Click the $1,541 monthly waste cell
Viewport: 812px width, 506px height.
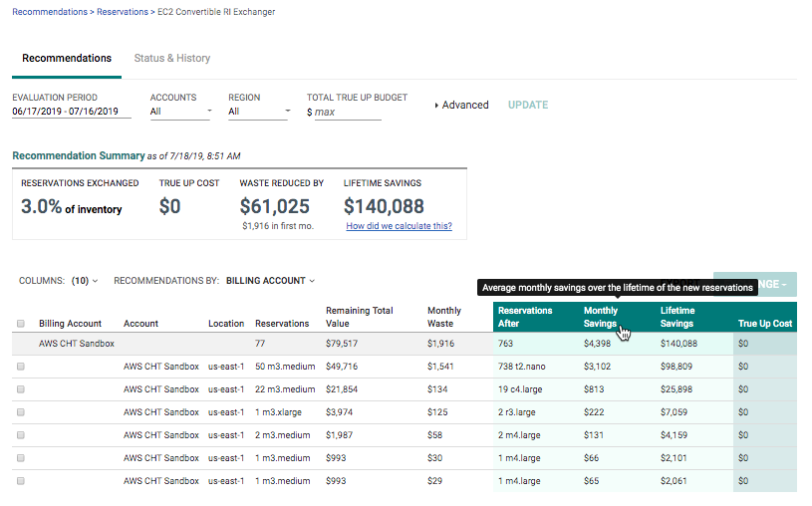click(x=440, y=367)
